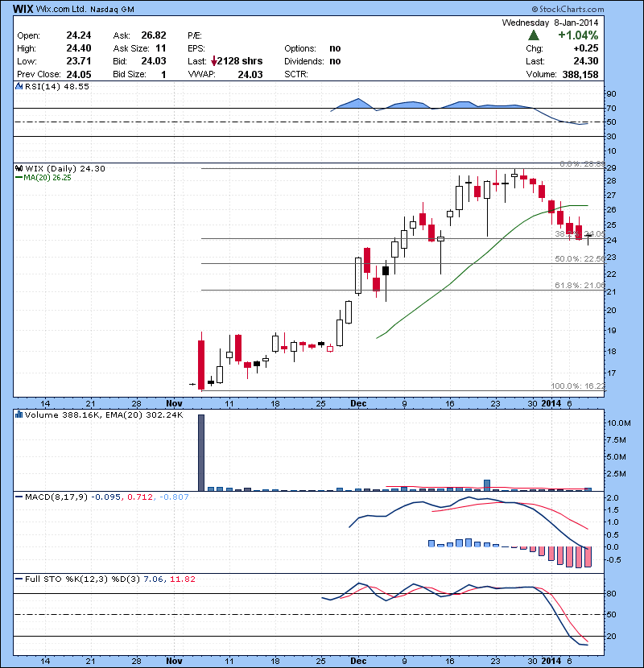Click the Volume 388.16K, EMA(20) 302.24K legend
Screen dimensions: 644x668
(104, 414)
